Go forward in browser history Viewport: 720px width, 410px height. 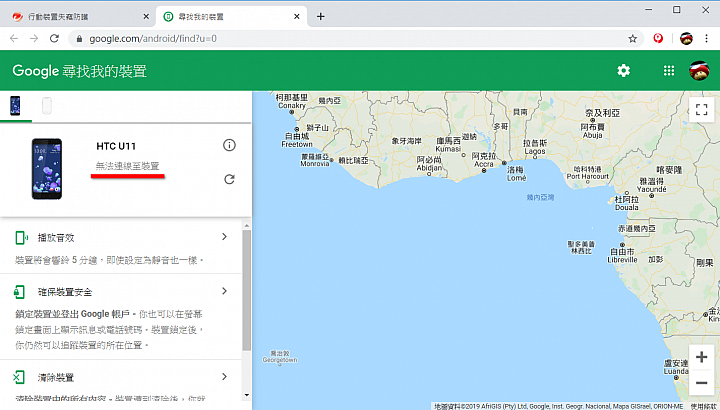34,39
